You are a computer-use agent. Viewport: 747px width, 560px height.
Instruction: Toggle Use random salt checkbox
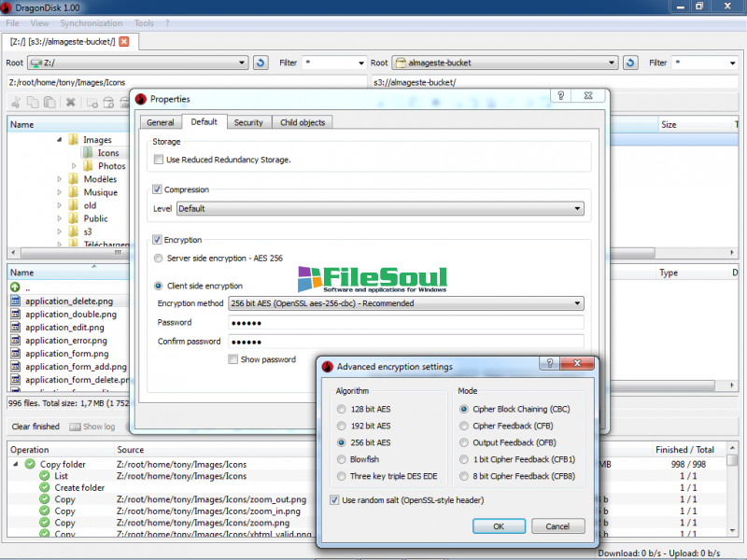click(x=335, y=500)
